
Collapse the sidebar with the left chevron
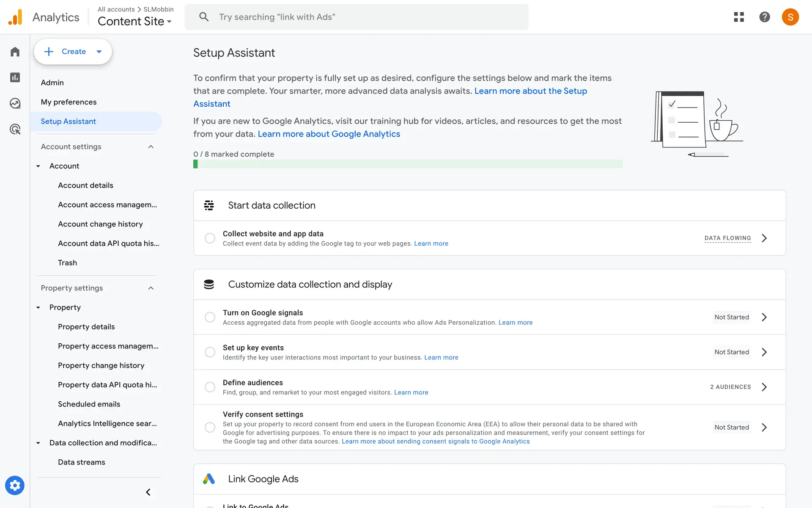[148, 492]
